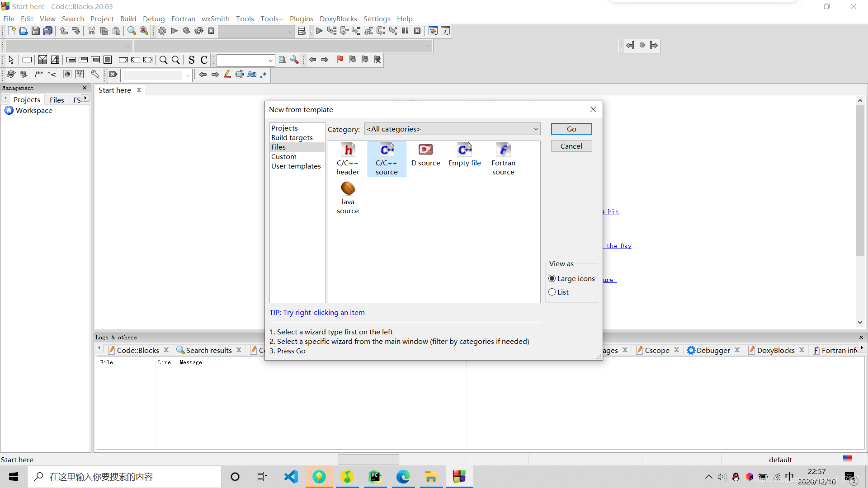
Task: Click the Find magnifier toolbar icon
Action: pos(132,31)
